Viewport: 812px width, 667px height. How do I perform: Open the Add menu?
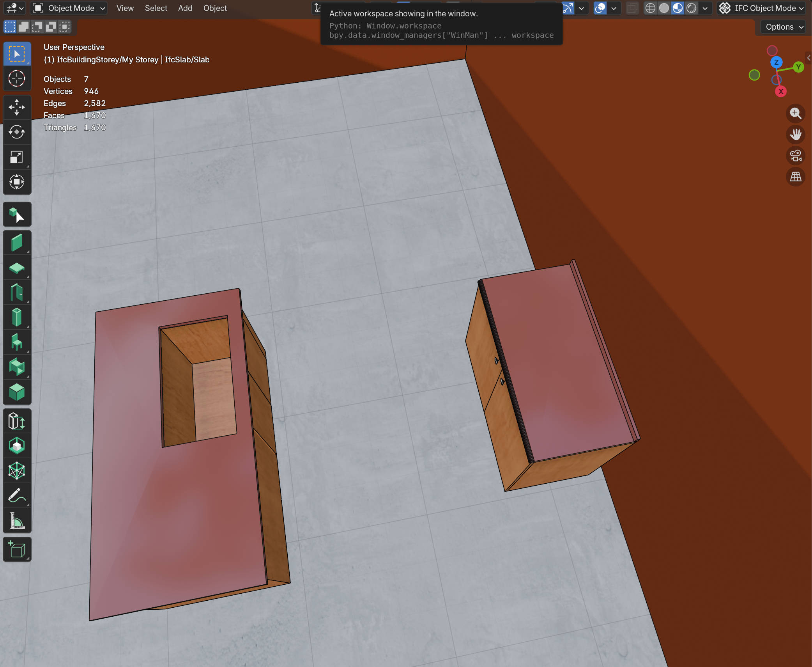click(185, 8)
